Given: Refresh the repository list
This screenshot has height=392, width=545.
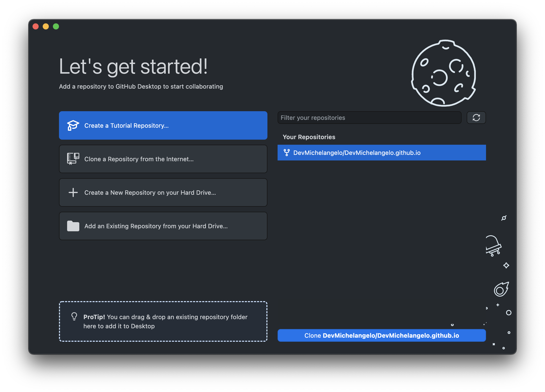Looking at the screenshot, I should pyautogui.click(x=476, y=118).
